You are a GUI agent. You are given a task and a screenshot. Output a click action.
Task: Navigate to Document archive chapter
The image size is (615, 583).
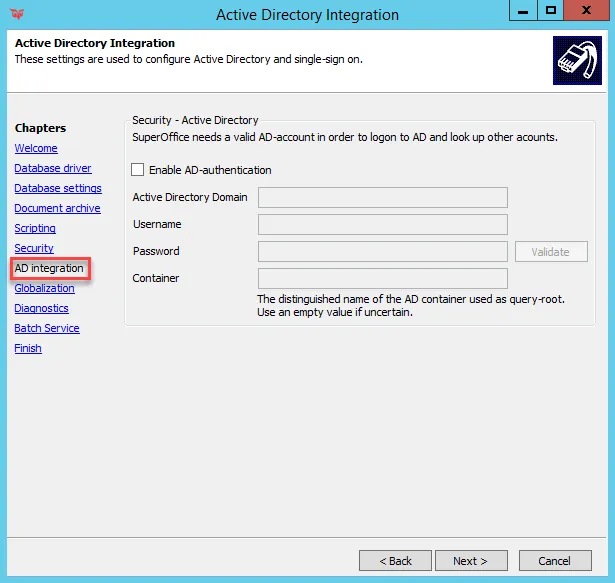coord(57,208)
